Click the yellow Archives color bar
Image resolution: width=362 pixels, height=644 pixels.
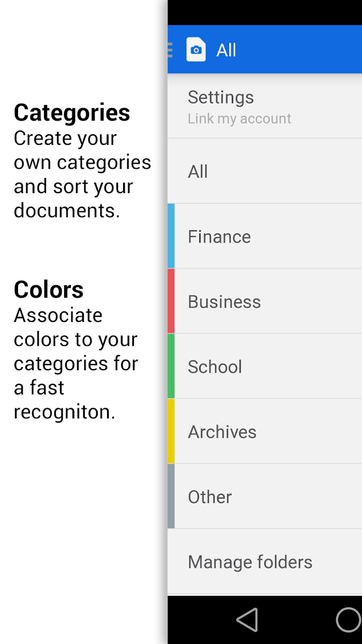tap(171, 431)
